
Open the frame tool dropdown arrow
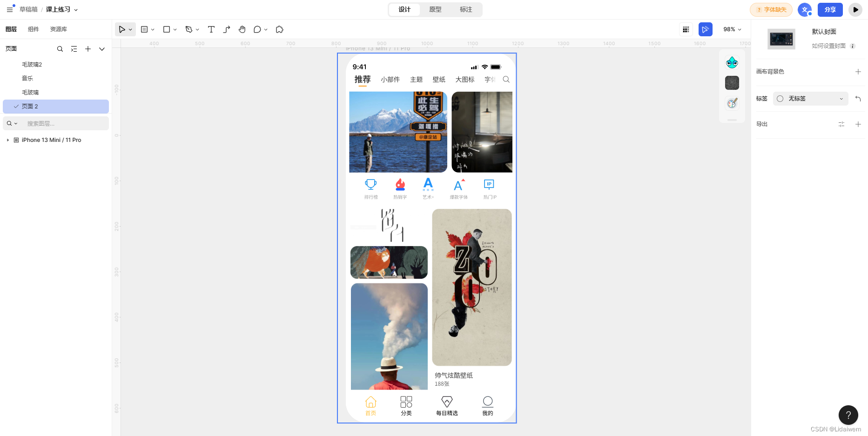click(x=153, y=30)
